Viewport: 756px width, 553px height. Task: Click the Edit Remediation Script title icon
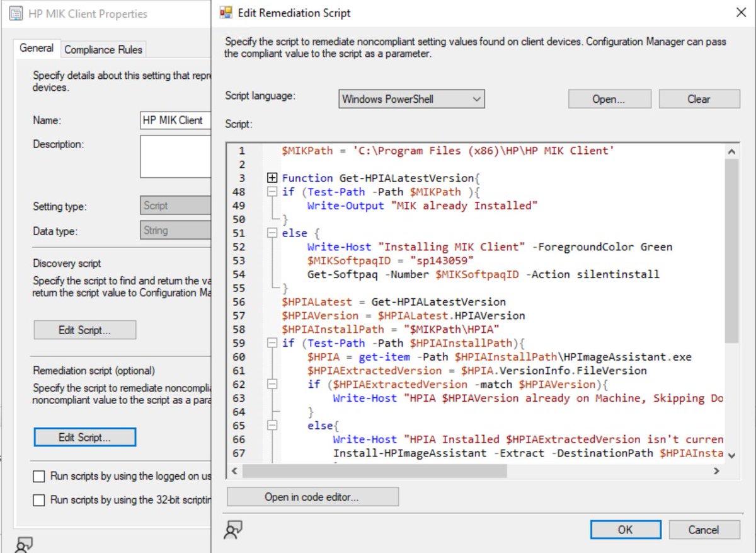tap(226, 13)
